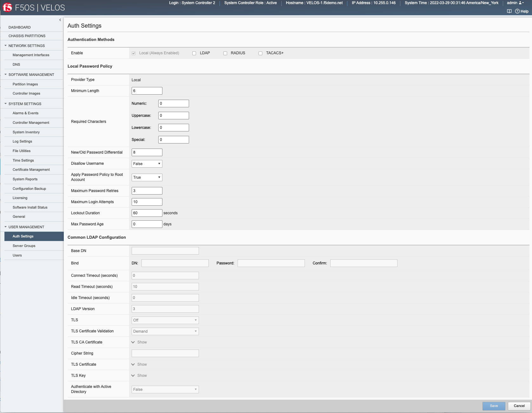Click inside the Lockout Duration field

147,213
